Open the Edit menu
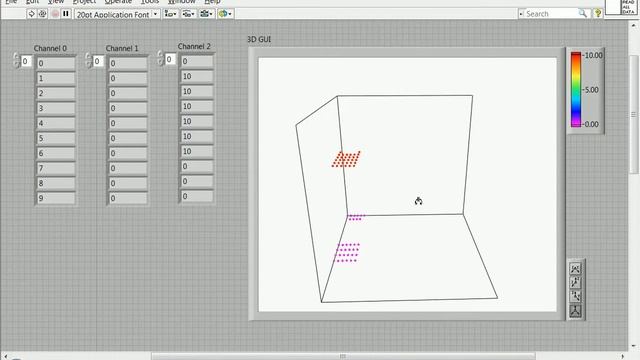 tap(32, 2)
